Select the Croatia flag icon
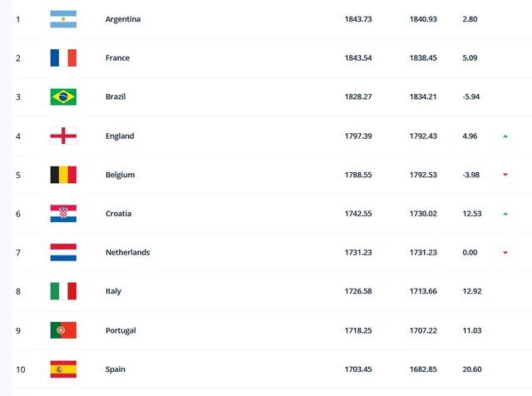532x396 pixels. [x=63, y=214]
